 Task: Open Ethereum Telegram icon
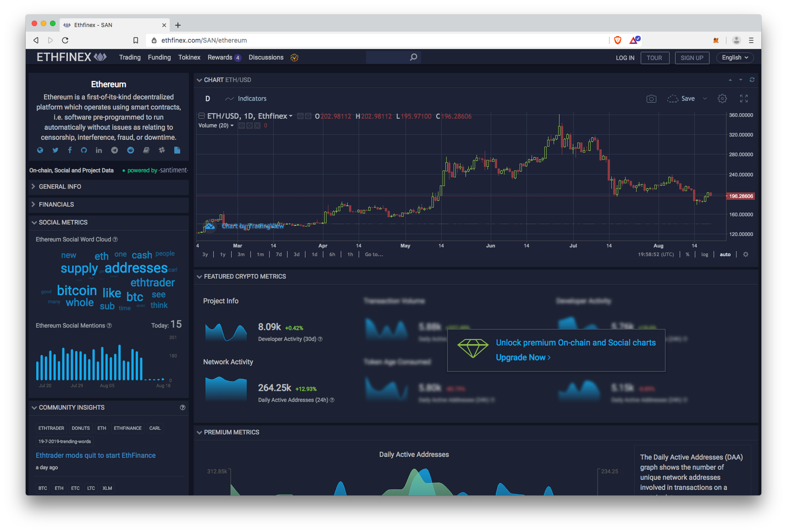[x=115, y=150]
